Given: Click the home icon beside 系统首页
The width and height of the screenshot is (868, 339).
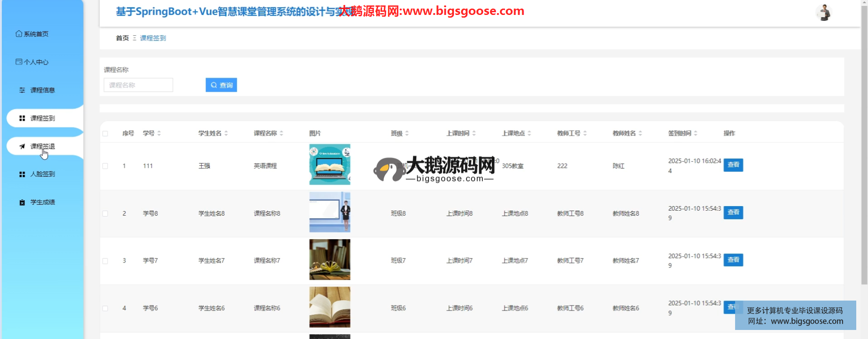Looking at the screenshot, I should tap(19, 34).
